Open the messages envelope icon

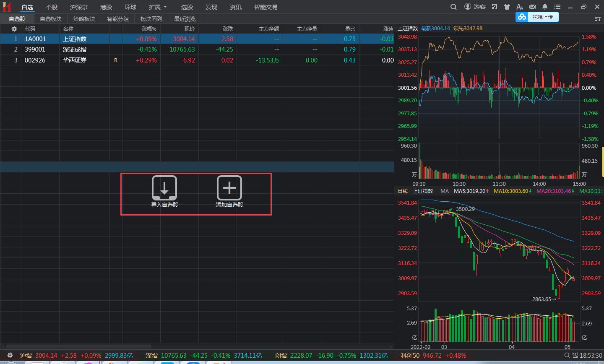click(532, 7)
